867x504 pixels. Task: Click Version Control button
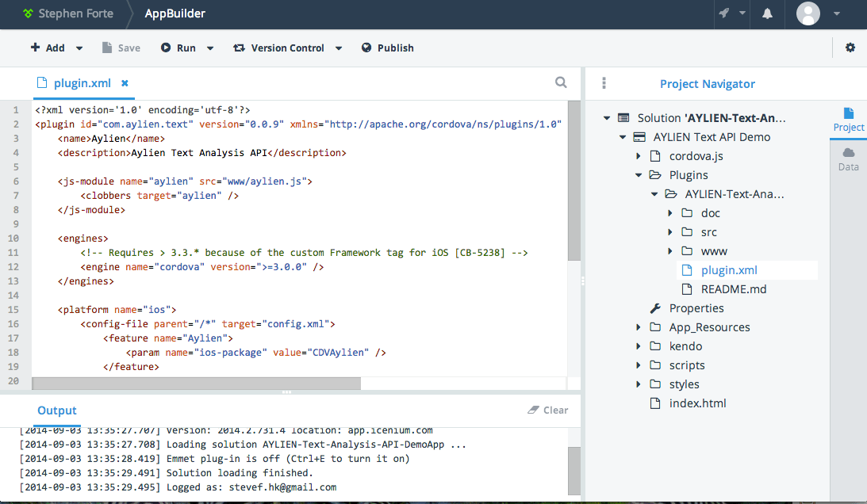(278, 48)
